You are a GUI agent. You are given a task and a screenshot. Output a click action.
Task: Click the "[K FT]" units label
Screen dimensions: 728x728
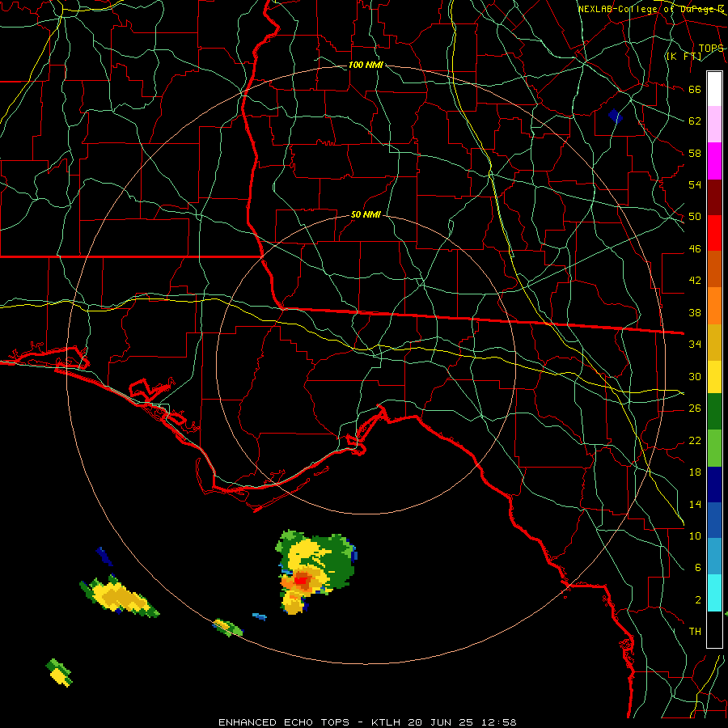tap(684, 56)
